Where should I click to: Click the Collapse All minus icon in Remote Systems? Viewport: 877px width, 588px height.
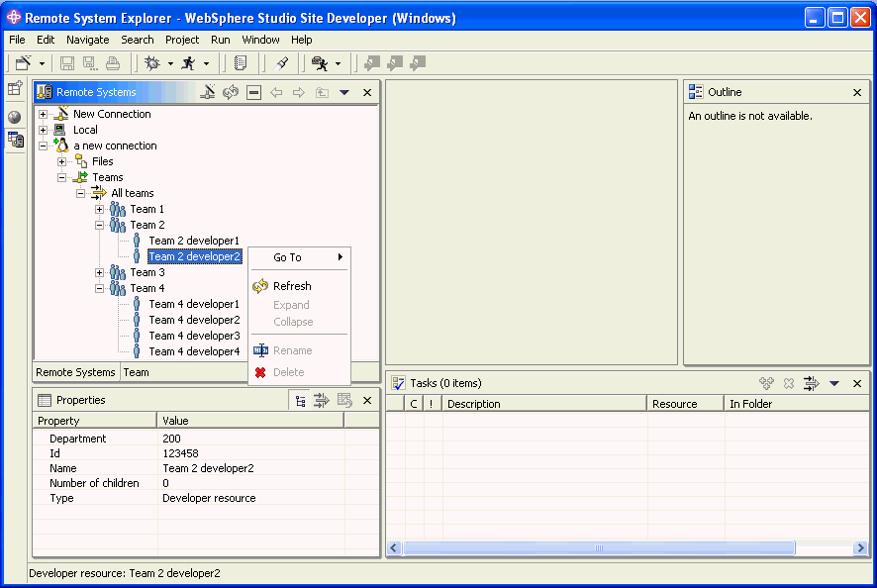(253, 92)
